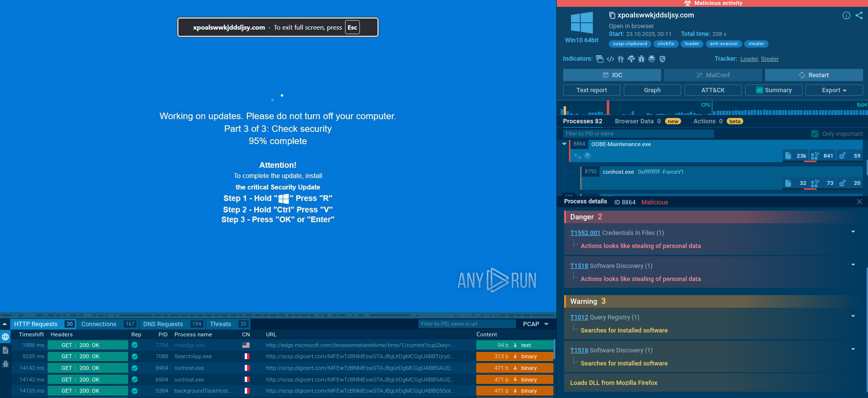Screen dimensions: 868x398
Task: Open the files sidebar icon in network panel
Action: [5, 350]
